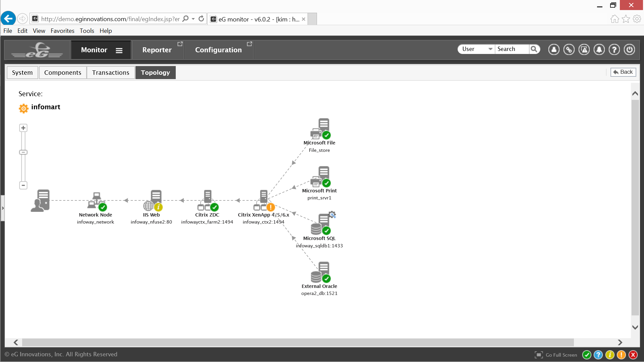
Task: Click Go Full Screen
Action: [556, 355]
